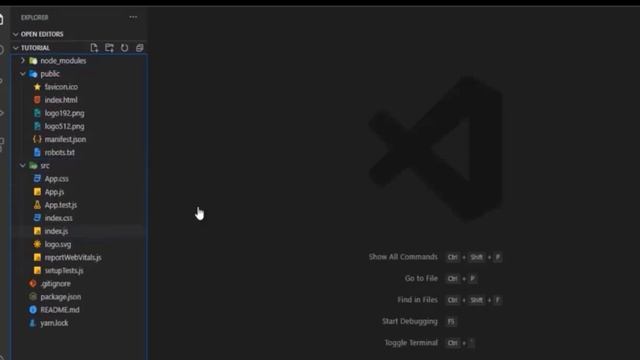Click the App.css file icon
Viewport: 640px width, 360px height.
coord(37,178)
